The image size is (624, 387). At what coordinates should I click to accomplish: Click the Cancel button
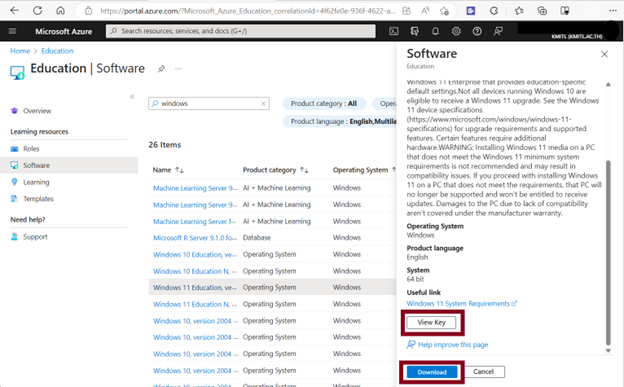[x=484, y=371]
